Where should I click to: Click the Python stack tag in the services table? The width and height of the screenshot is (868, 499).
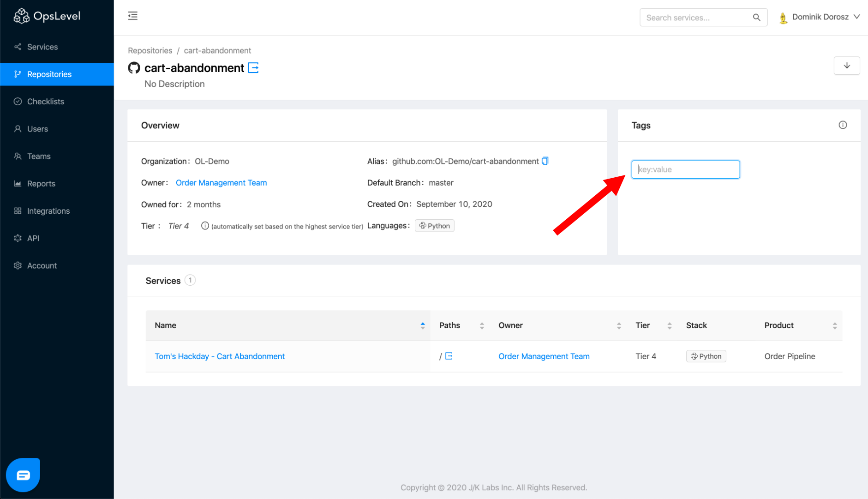[706, 356]
